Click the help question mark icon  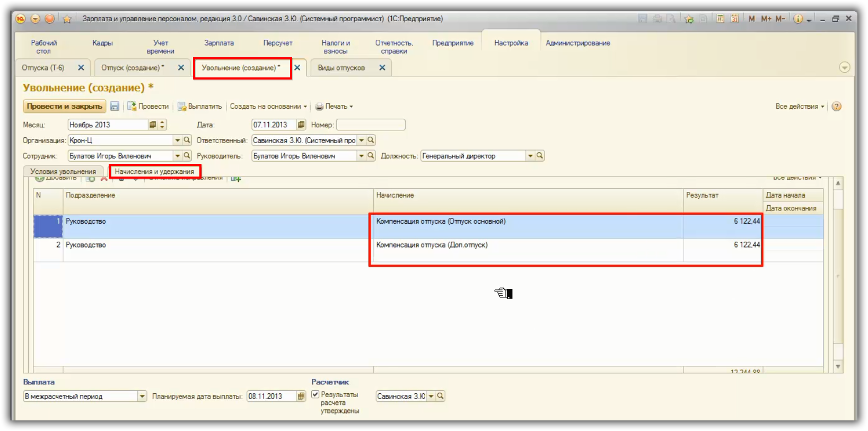click(837, 107)
